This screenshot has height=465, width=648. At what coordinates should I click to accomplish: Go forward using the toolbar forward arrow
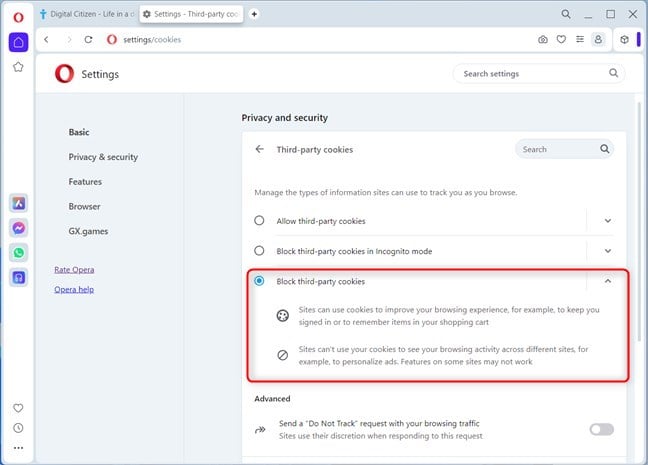(x=69, y=40)
